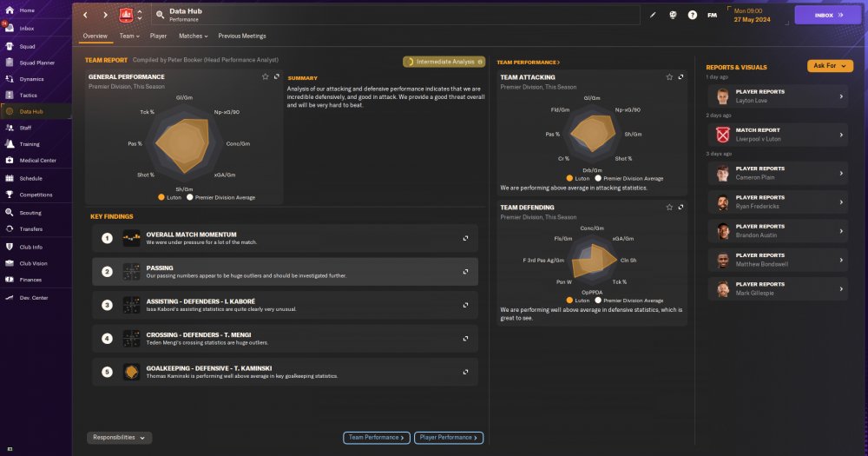Click the back navigation arrow
868x456 pixels.
[85, 15]
